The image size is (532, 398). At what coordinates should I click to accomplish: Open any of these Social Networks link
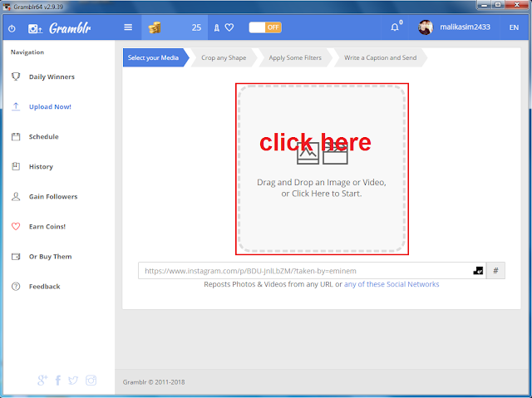(x=392, y=284)
